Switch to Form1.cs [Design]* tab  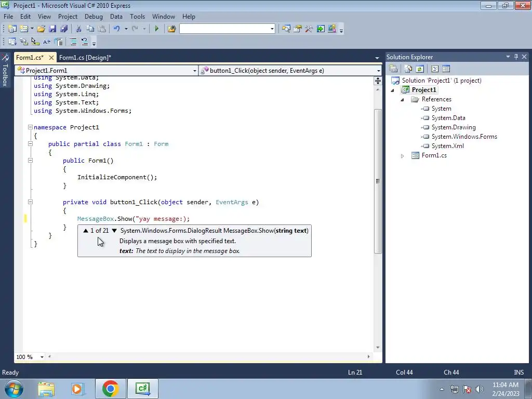[x=85, y=58]
